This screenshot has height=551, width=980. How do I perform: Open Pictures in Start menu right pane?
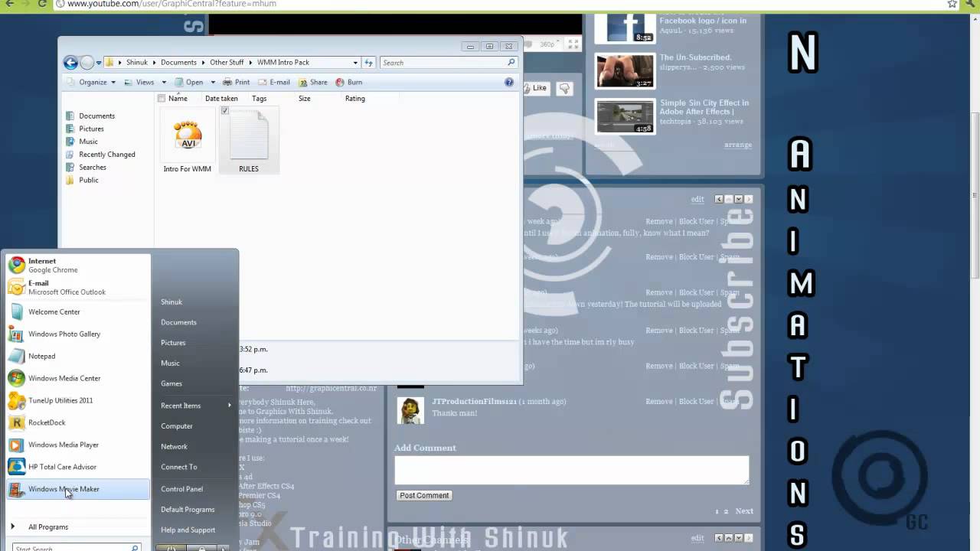coord(173,343)
